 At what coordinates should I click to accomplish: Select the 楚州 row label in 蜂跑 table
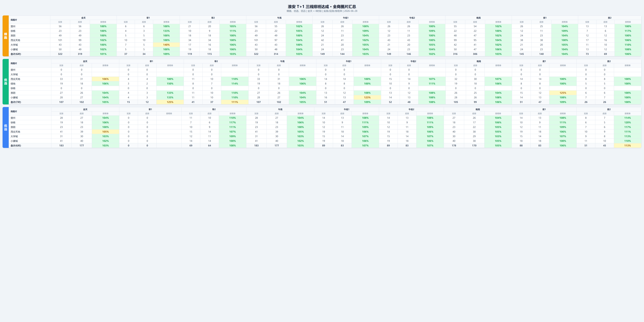point(13,26)
